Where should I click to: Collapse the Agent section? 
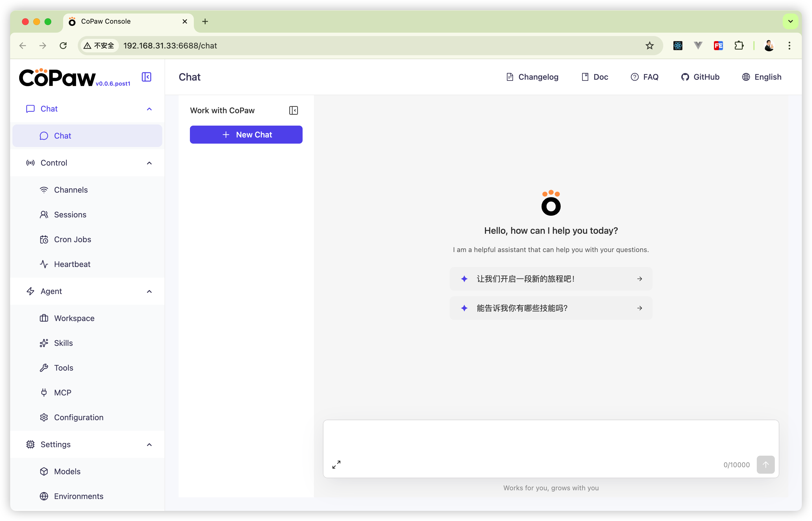pos(149,291)
